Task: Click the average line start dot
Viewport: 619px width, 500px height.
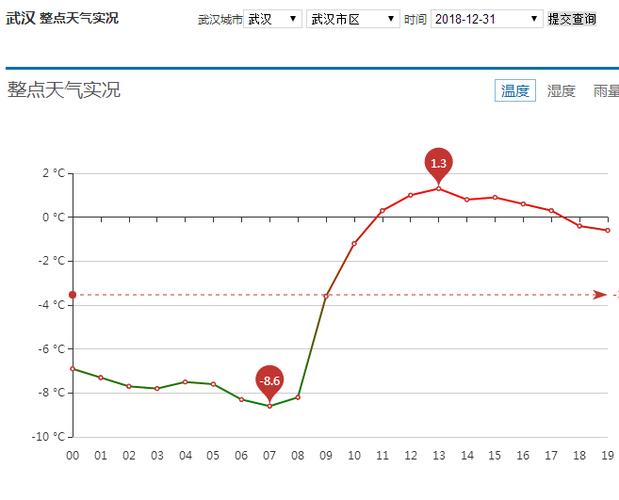Action: click(x=73, y=295)
